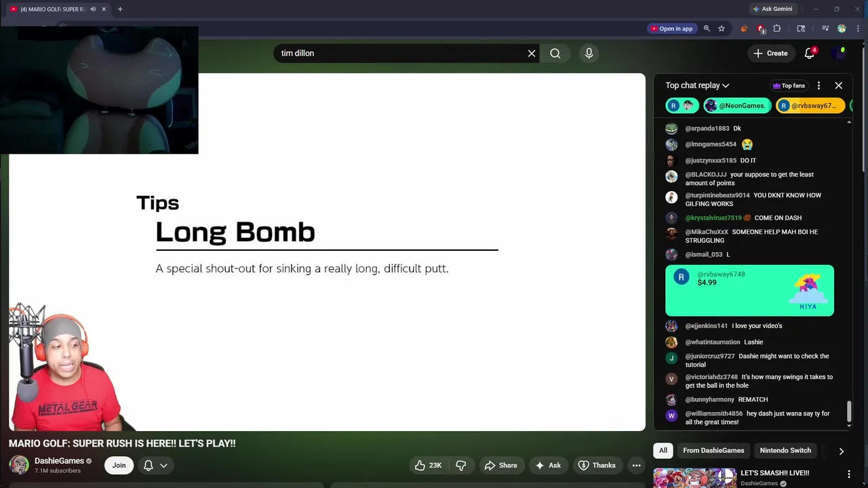This screenshot has width=868, height=488.
Task: Click the orange extension icon
Action: tap(744, 28)
